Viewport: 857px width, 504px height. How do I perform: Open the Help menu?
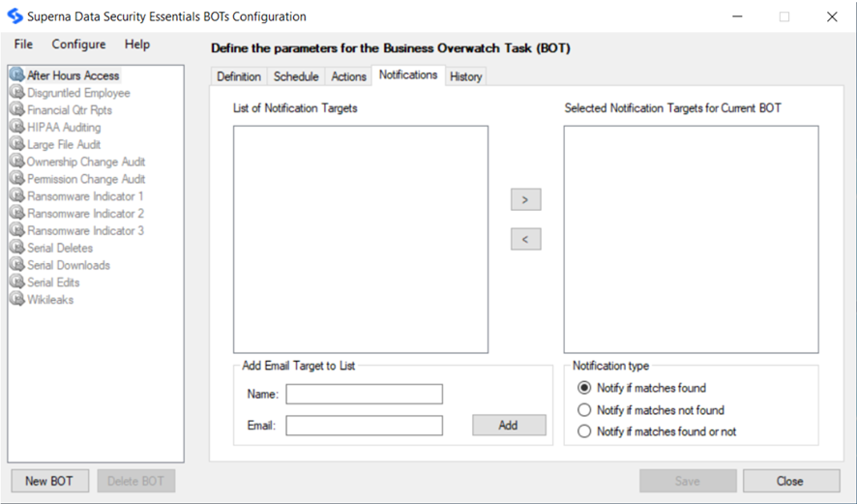pos(137,44)
